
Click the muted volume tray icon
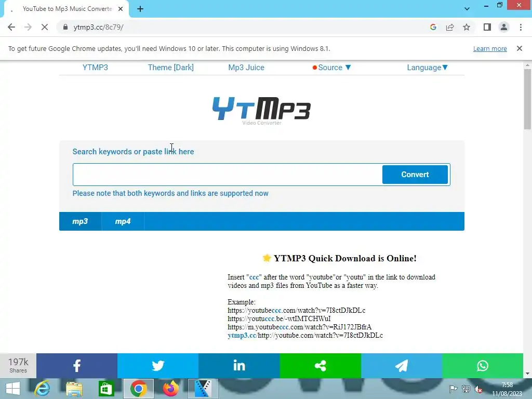point(478,389)
